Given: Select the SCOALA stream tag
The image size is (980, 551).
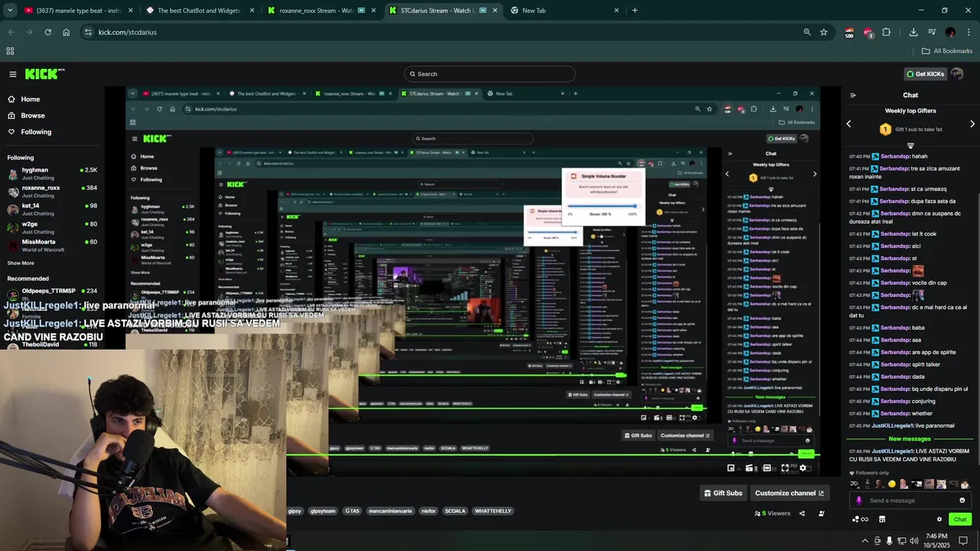Looking at the screenshot, I should (x=455, y=511).
